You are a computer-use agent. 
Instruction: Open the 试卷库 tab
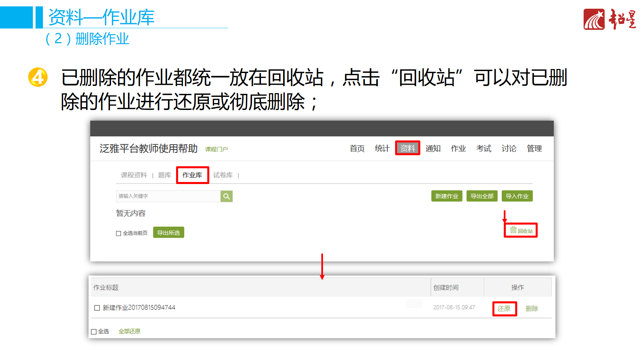pyautogui.click(x=223, y=175)
